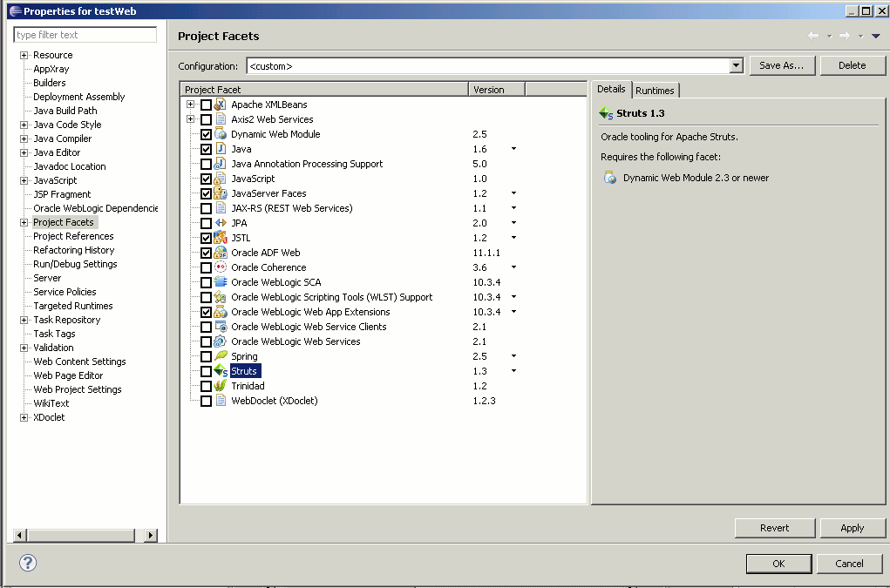Select Web Project Settings in sidebar

click(78, 389)
